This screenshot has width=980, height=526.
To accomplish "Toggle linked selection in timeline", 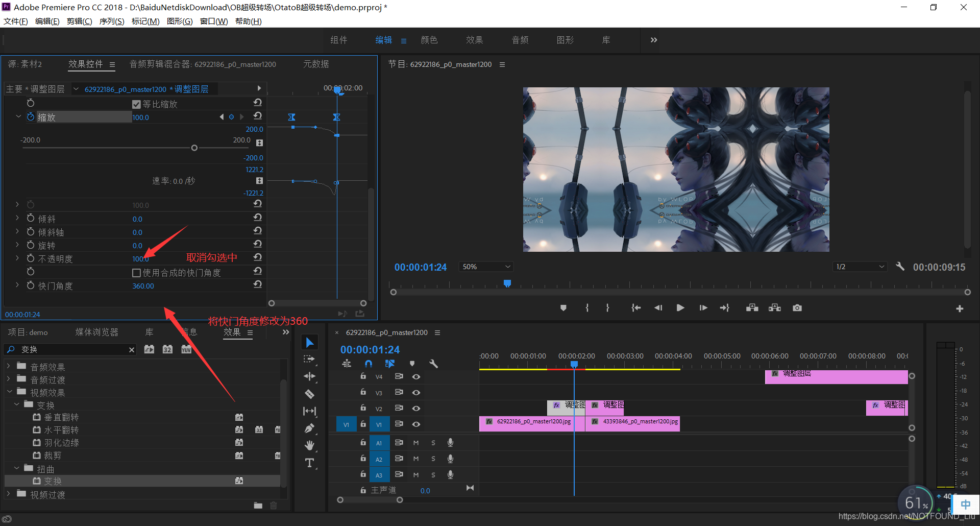I will [390, 364].
